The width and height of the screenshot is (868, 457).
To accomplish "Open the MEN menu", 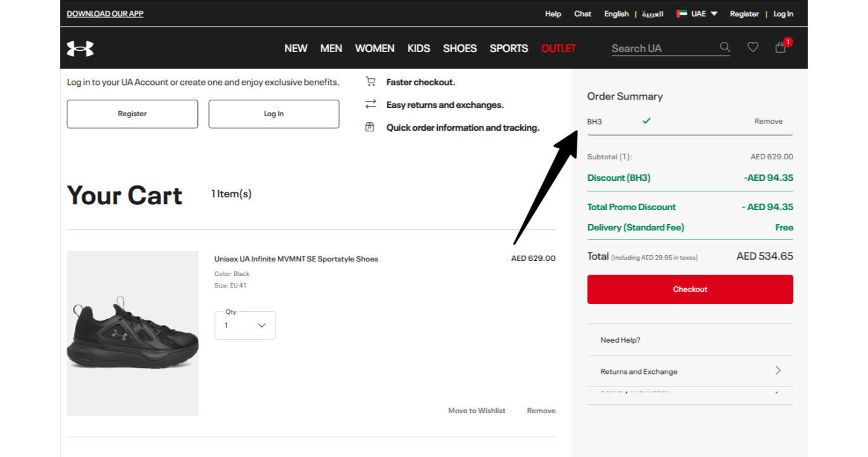I will 331,48.
